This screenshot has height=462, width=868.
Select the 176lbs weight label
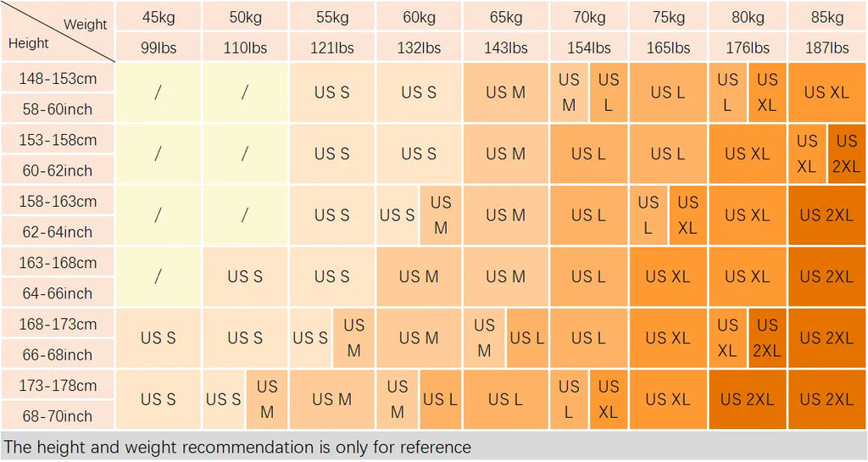[748, 47]
